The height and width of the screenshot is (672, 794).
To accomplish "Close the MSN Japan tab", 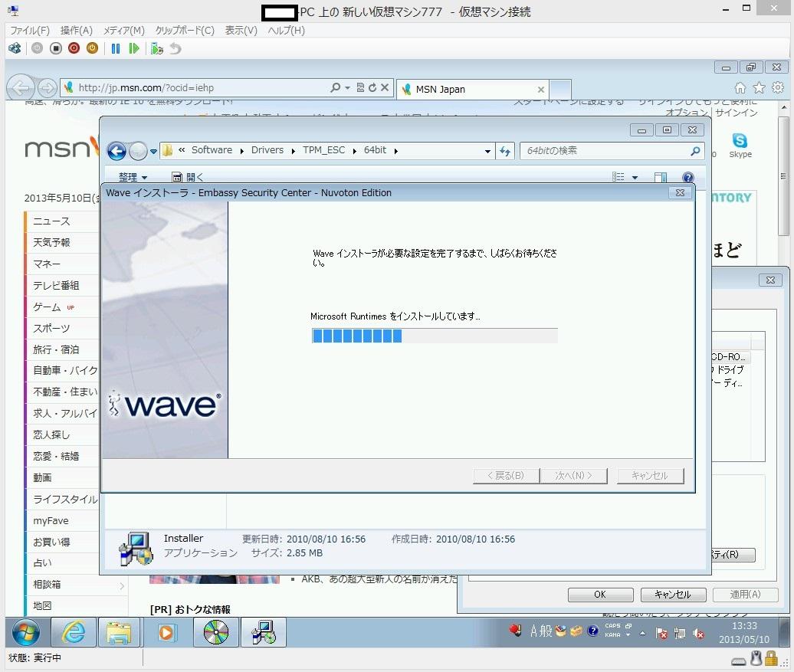I will pos(541,90).
